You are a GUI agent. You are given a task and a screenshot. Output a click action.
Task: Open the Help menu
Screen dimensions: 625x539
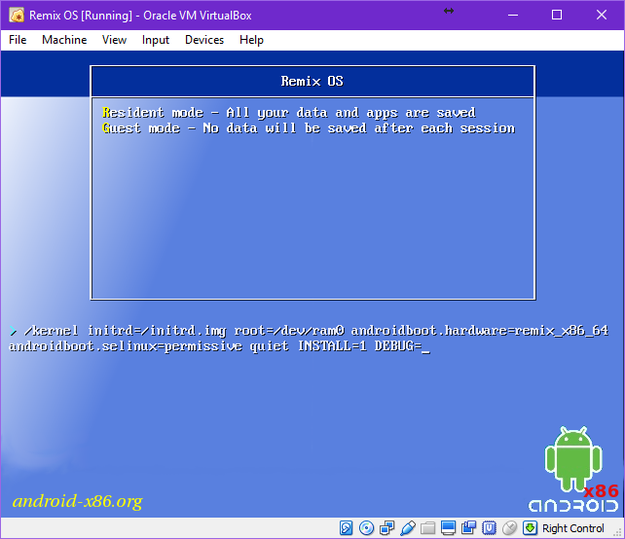(251, 40)
